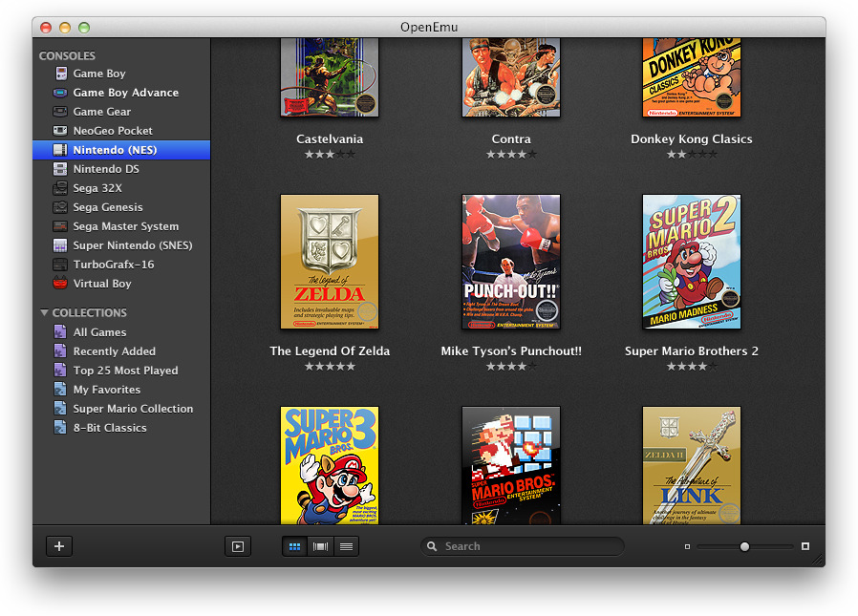Image resolution: width=858 pixels, height=616 pixels.
Task: Select The Legend Of Zelda cover
Action: click(x=330, y=262)
